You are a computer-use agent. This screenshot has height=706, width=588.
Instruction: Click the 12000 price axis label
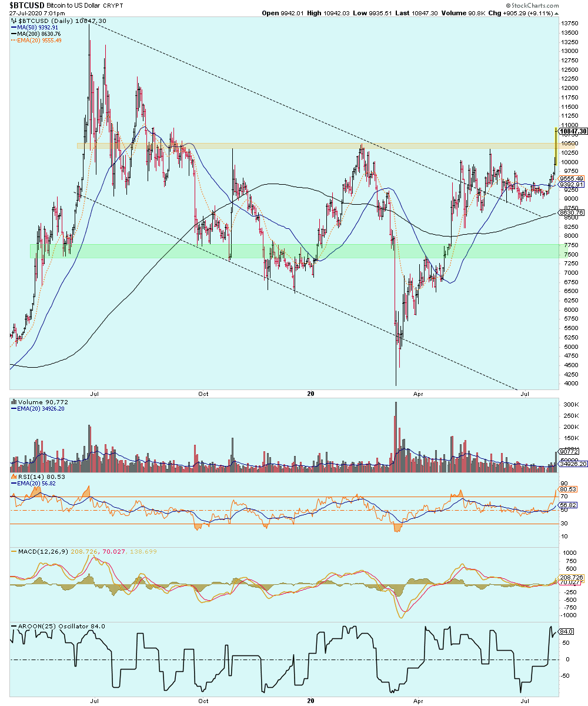pyautogui.click(x=570, y=88)
